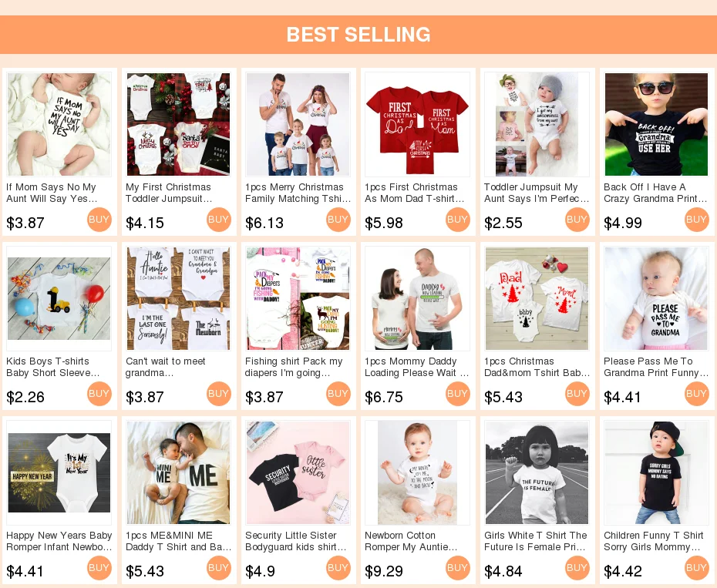717x588 pixels.
Task: Buy the $9.29 Newborn Cotton Romper
Action: point(458,568)
